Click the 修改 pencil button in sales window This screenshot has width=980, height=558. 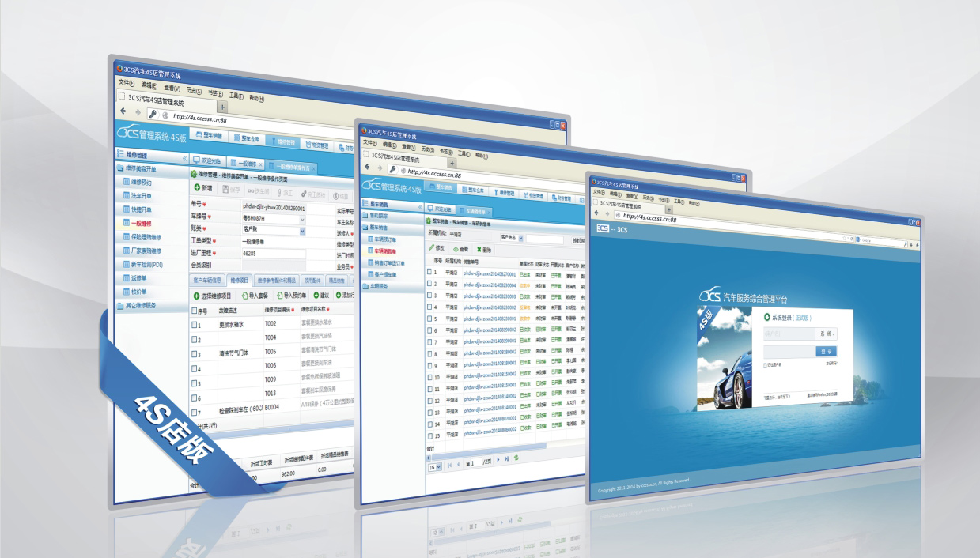coord(436,248)
